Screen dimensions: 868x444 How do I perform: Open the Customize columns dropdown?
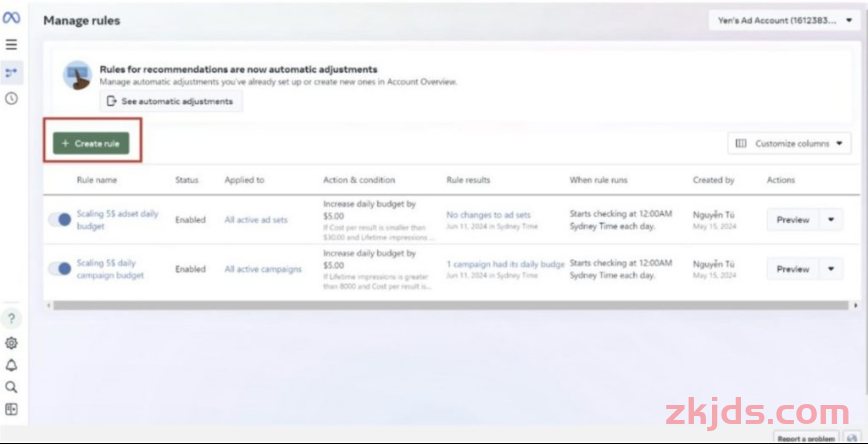(x=789, y=143)
